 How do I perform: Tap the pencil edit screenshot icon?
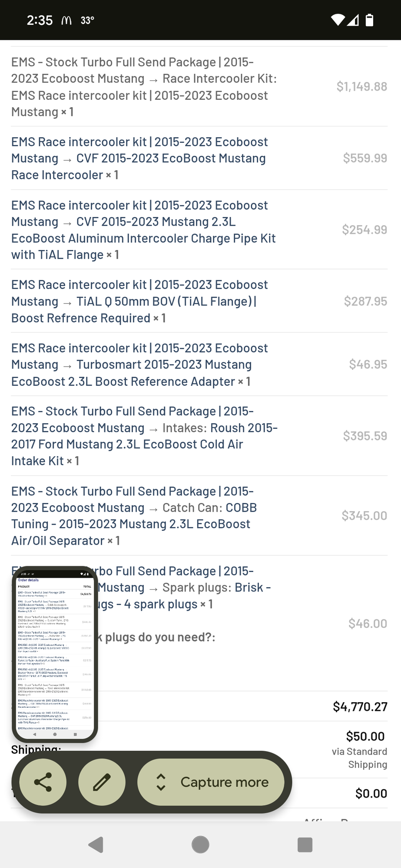pyautogui.click(x=102, y=782)
